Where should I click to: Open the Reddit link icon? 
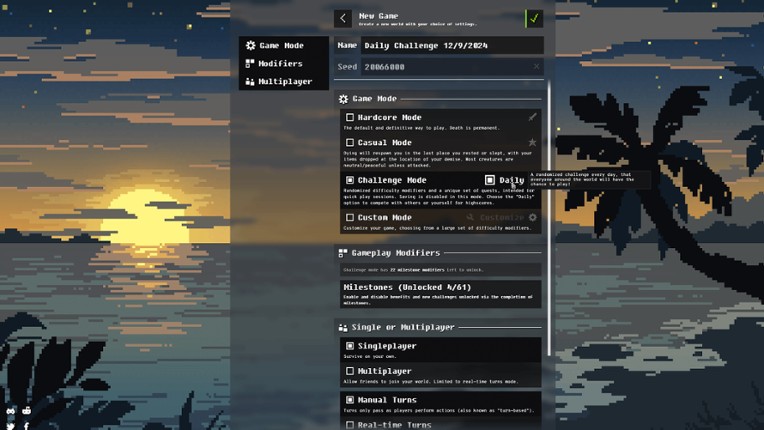pos(26,411)
